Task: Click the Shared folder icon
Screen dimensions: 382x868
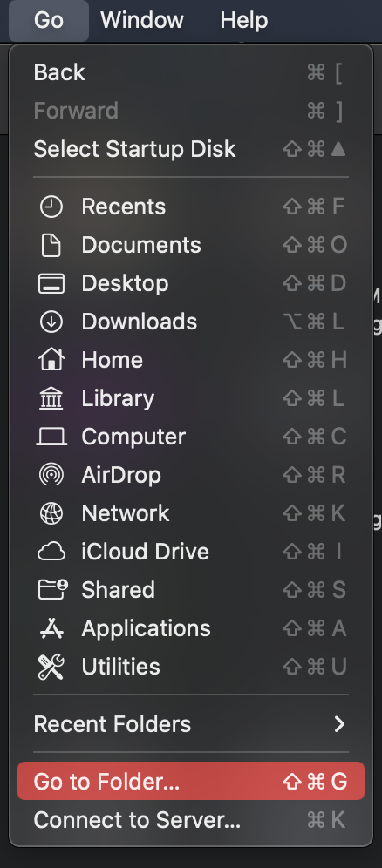Action: click(52, 589)
